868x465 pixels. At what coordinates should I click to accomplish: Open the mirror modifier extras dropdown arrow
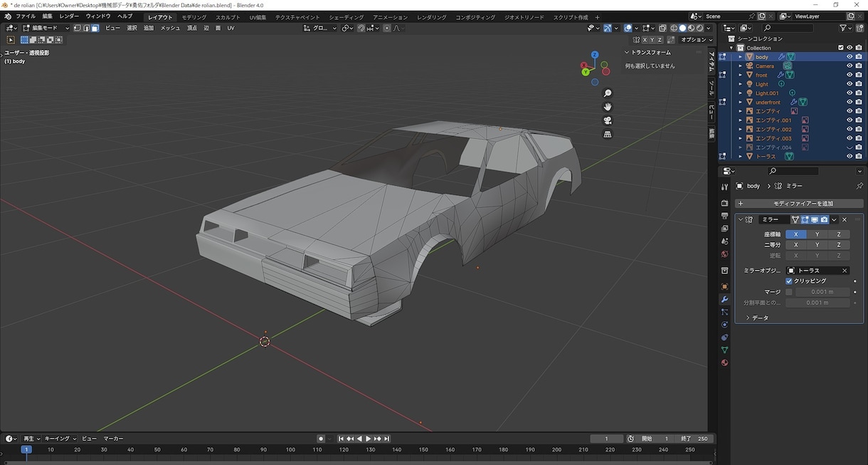click(x=834, y=219)
